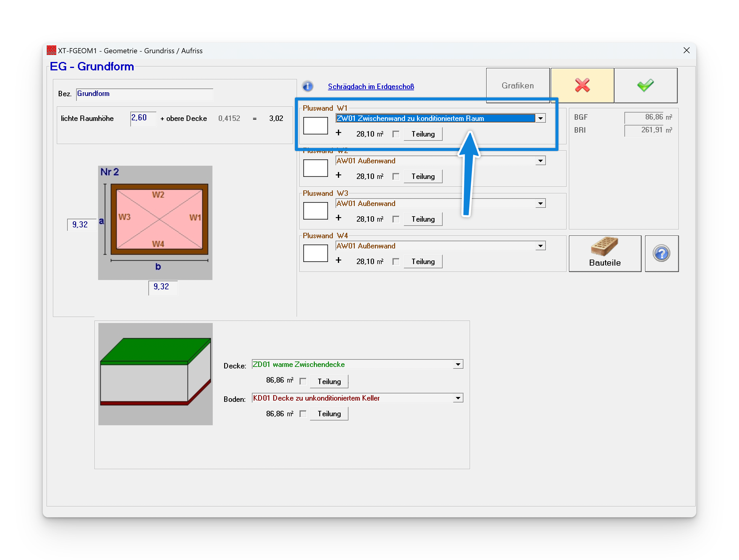Click the plus sign under Pluswand W3
The image size is (739, 560).
(x=339, y=218)
